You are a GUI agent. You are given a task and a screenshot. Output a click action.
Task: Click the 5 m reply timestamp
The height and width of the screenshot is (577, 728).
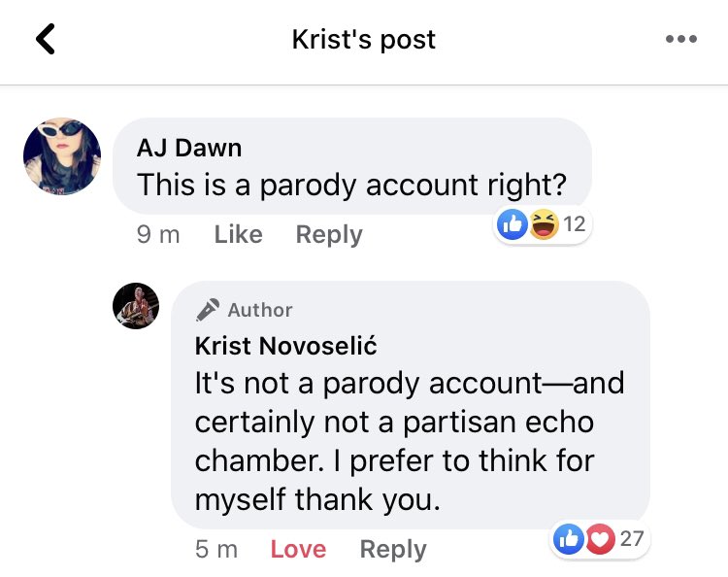pyautogui.click(x=216, y=550)
